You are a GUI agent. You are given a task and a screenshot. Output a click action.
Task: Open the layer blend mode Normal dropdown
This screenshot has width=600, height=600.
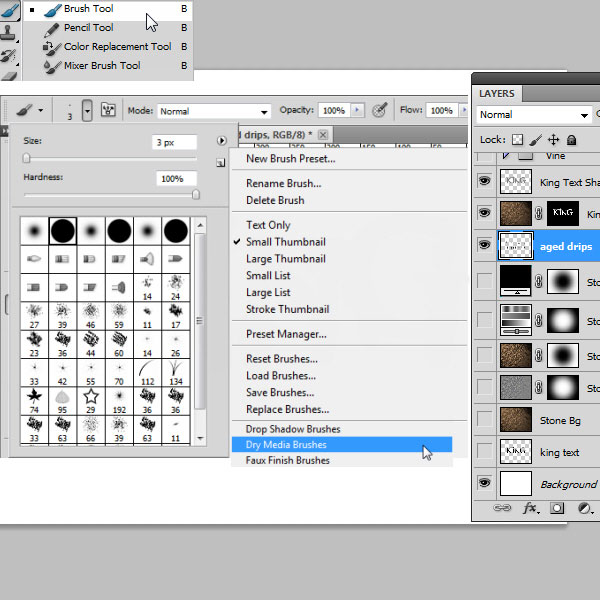click(534, 115)
